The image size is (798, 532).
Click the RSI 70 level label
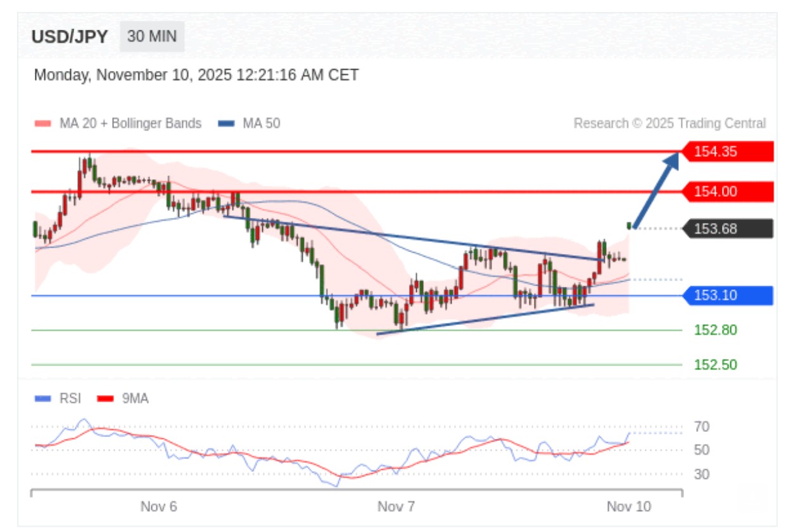(x=701, y=427)
